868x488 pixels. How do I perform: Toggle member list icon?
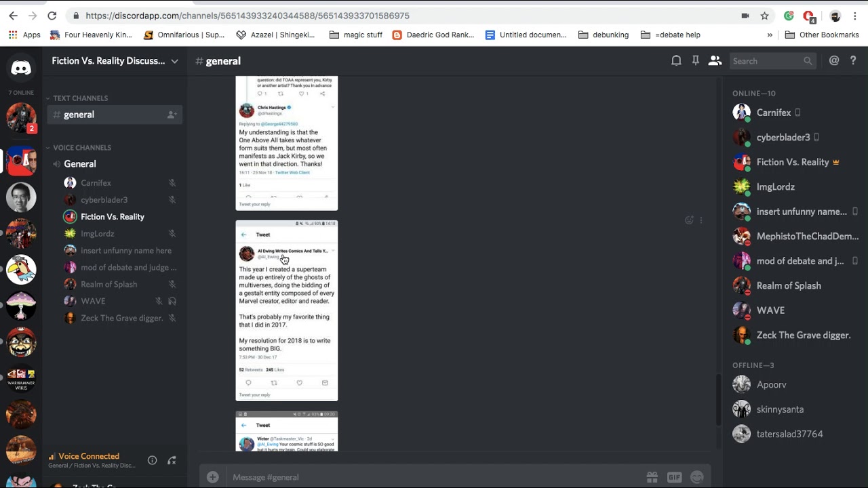point(715,61)
